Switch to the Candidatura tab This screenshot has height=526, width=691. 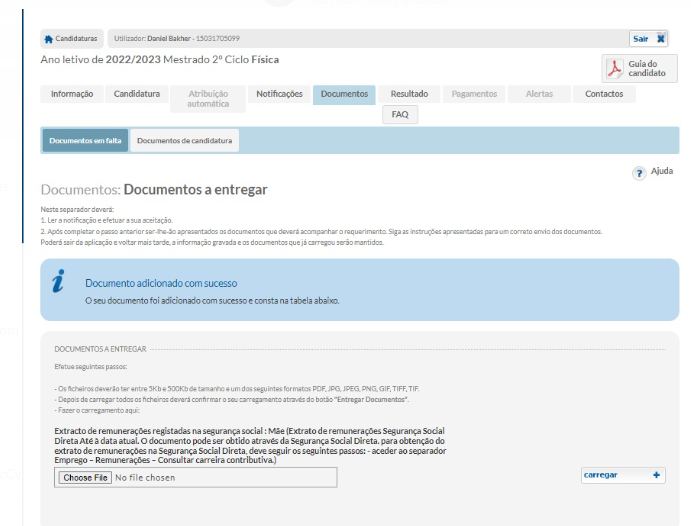click(x=137, y=94)
